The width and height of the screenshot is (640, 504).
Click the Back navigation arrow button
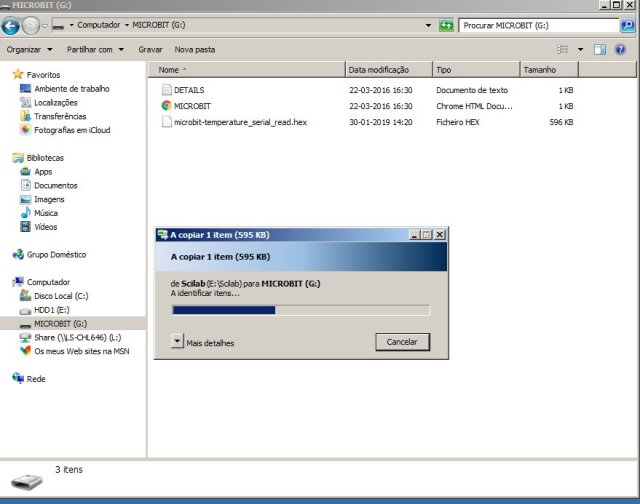click(x=11, y=26)
